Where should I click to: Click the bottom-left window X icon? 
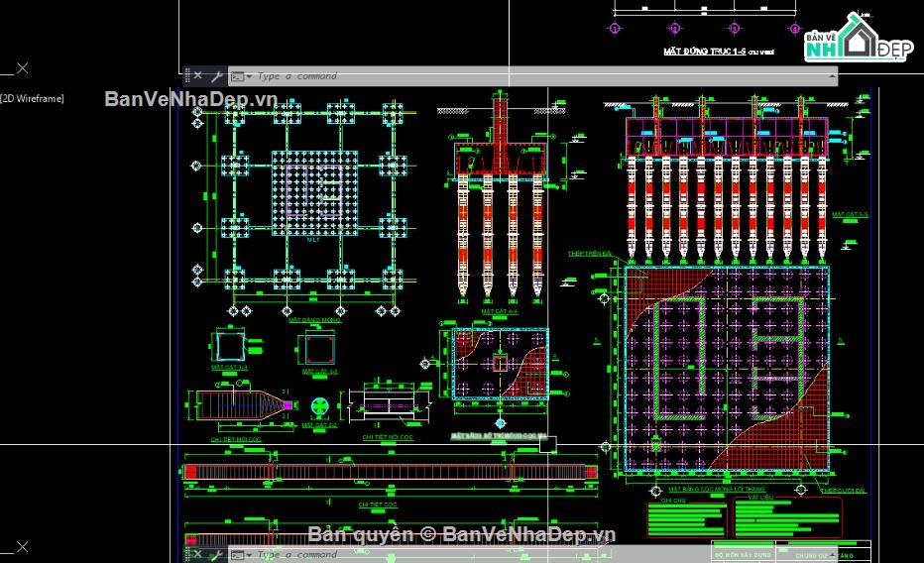point(20,546)
